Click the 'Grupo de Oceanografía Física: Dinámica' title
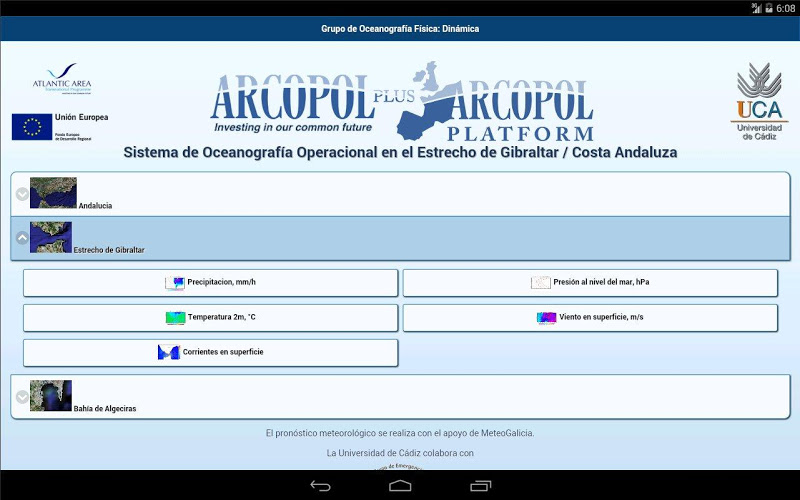Screen dimensions: 800x500 [400, 29]
